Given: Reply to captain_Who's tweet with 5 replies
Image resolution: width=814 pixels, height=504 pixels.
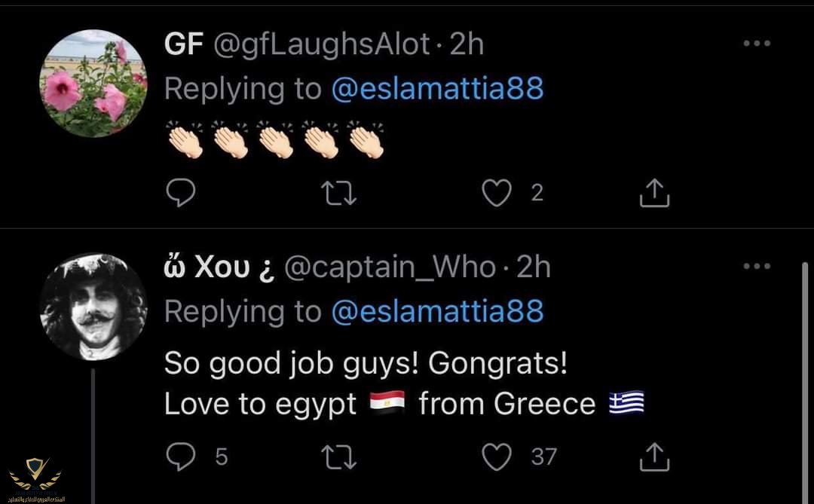Looking at the screenshot, I should (x=180, y=456).
